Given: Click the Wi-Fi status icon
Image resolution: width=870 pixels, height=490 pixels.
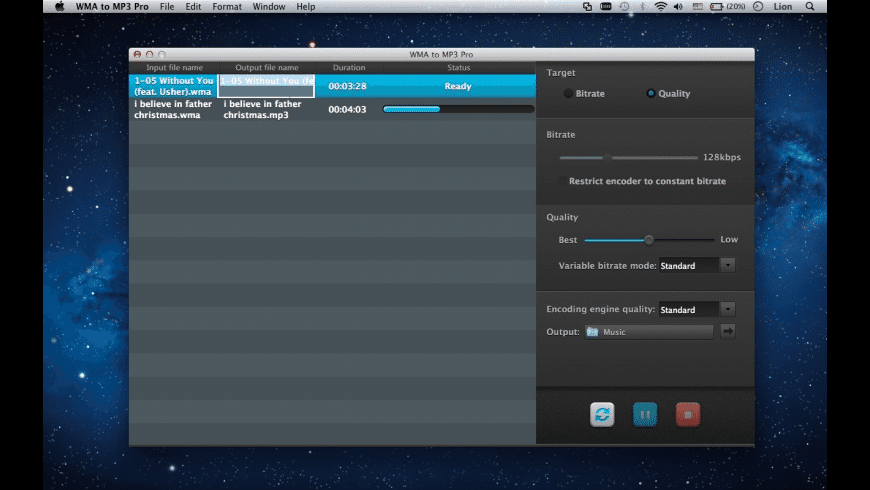Looking at the screenshot, I should point(660,7).
